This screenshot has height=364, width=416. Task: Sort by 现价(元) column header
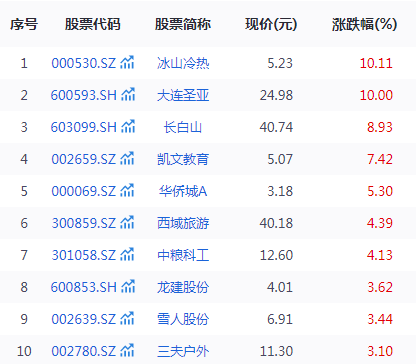[271, 24]
